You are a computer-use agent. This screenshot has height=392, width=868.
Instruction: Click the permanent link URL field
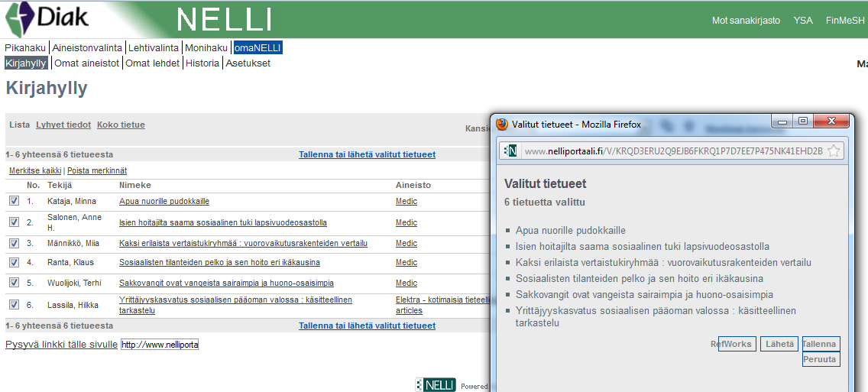click(x=160, y=345)
